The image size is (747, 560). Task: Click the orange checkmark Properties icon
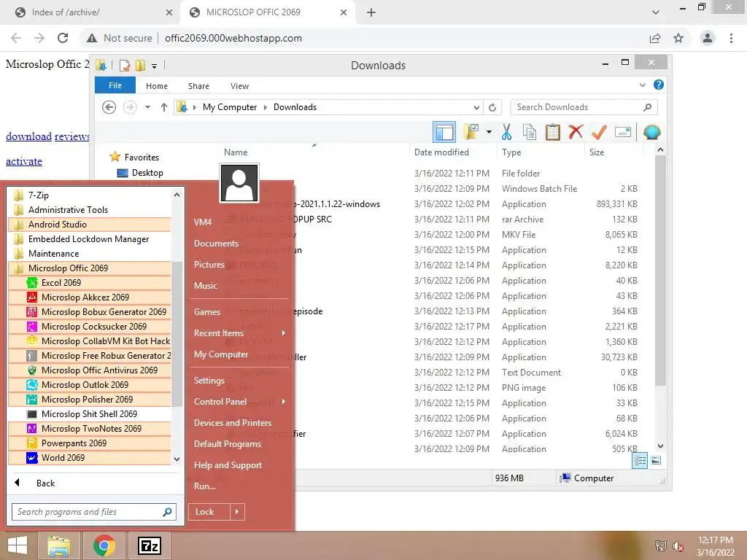599,132
